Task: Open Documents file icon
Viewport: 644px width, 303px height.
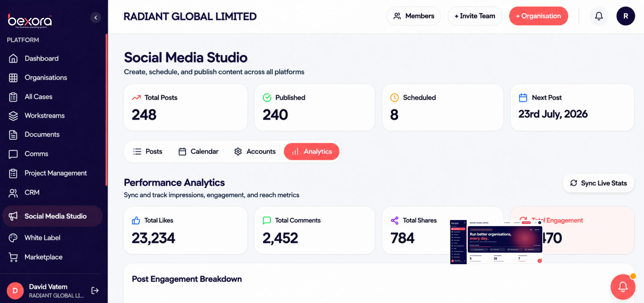Action: 13,135
